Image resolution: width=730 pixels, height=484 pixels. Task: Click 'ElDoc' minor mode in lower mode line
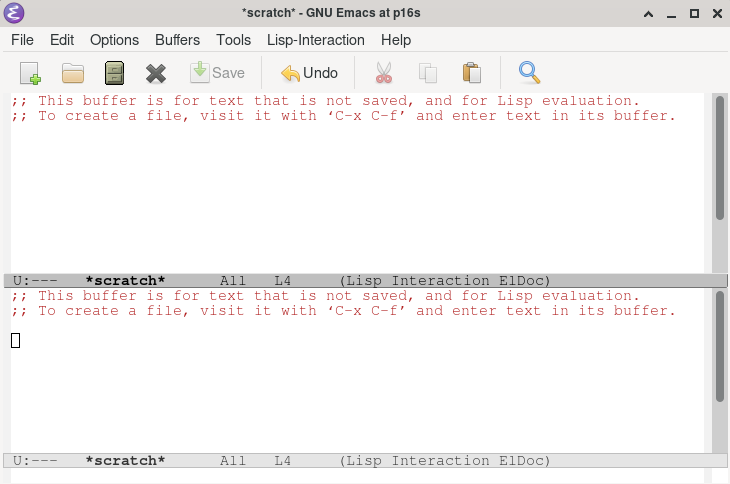(x=521, y=461)
